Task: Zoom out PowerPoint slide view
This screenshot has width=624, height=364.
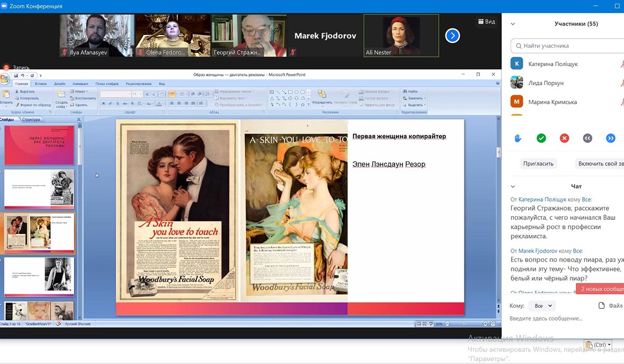Action: pyautogui.click(x=447, y=324)
